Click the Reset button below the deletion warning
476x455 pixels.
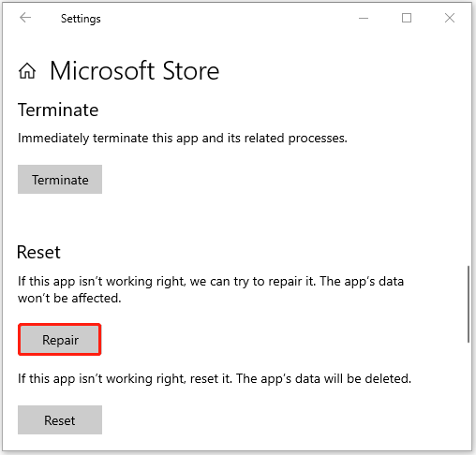click(60, 419)
